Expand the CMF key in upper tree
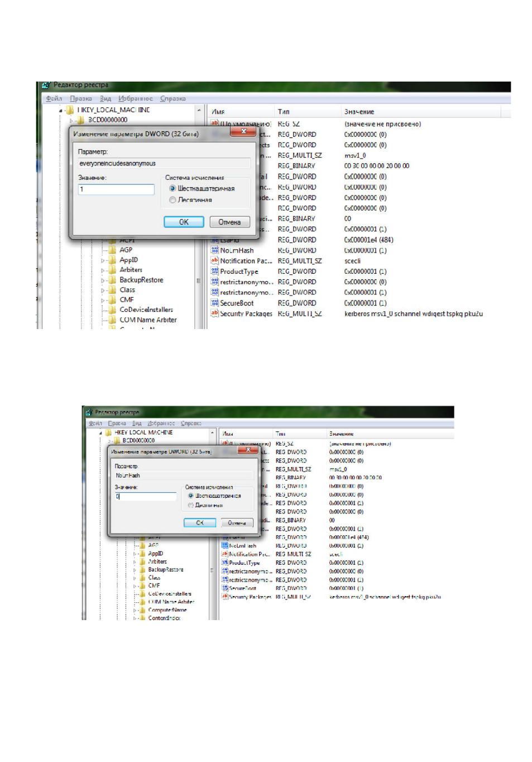 click(103, 301)
